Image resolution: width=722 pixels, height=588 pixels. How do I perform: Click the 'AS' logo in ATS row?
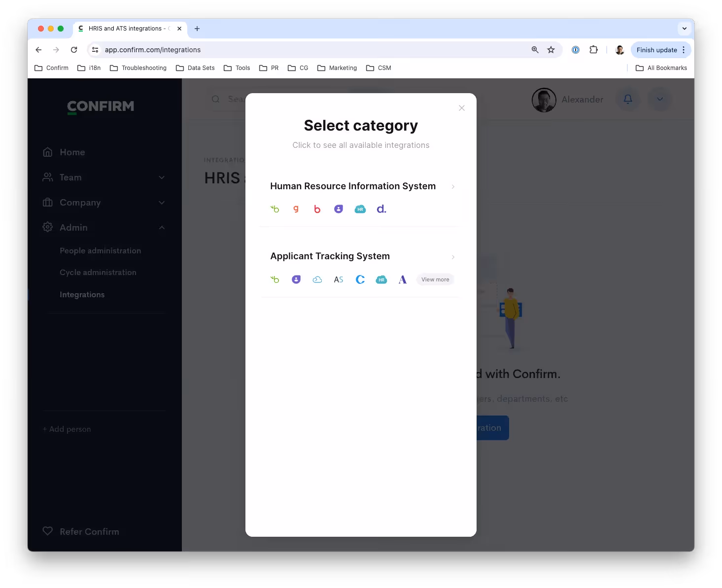point(339,279)
